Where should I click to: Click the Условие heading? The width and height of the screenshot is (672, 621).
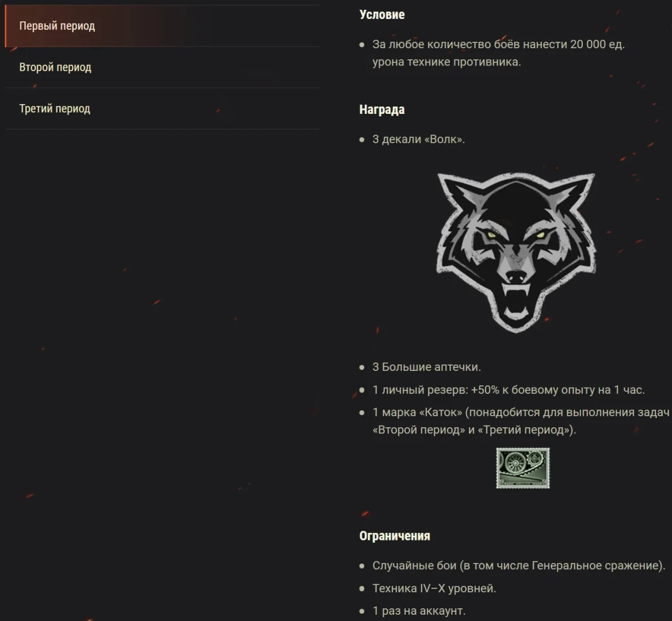[382, 14]
